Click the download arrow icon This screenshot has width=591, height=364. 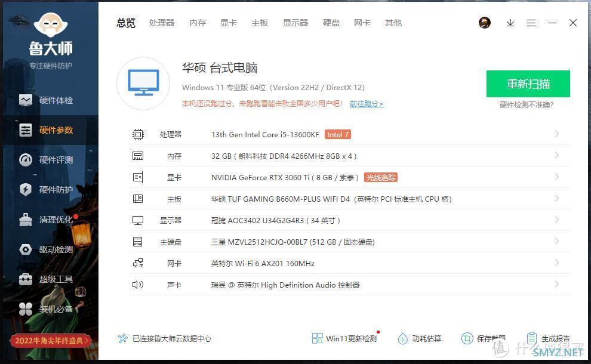point(510,23)
